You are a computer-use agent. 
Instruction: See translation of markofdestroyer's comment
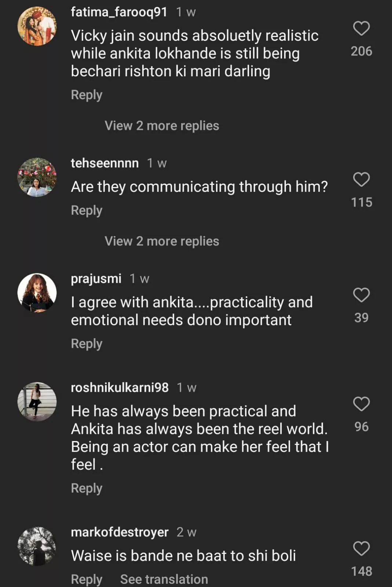164,579
